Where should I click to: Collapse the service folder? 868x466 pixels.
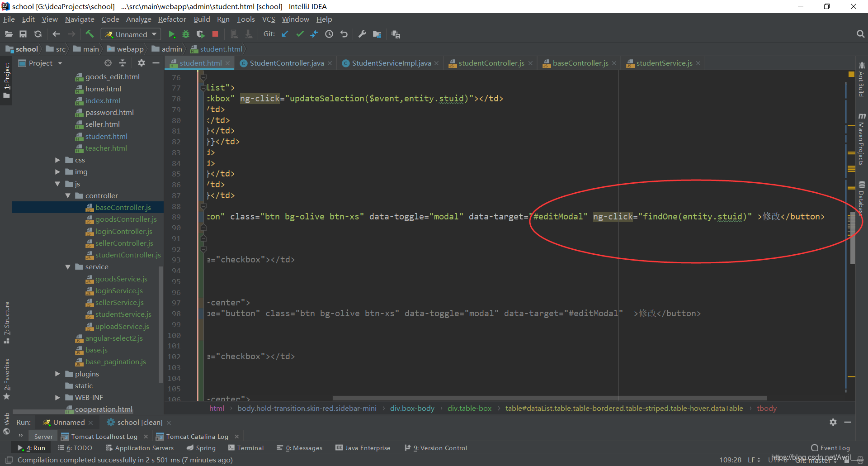[x=68, y=267]
